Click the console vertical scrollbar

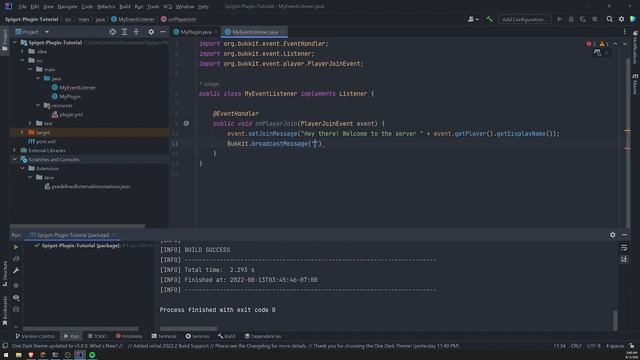pyautogui.click(x=616, y=320)
